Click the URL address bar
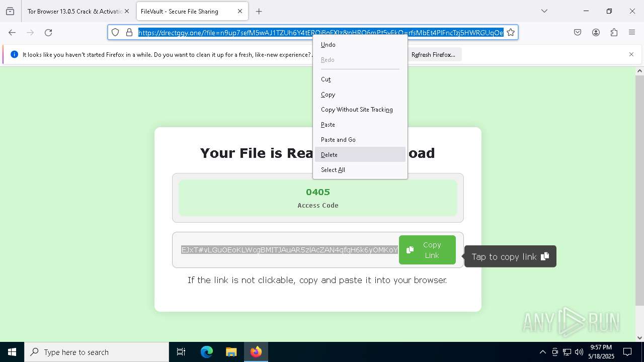Image resolution: width=644 pixels, height=362 pixels. [x=320, y=32]
